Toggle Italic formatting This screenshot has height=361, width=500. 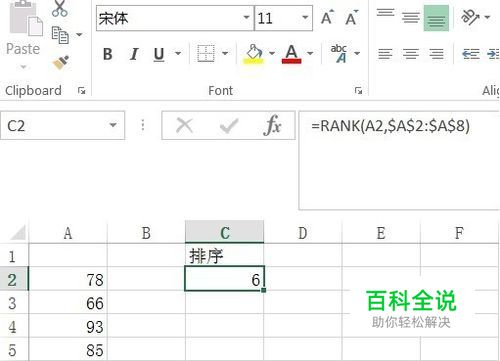tap(134, 54)
